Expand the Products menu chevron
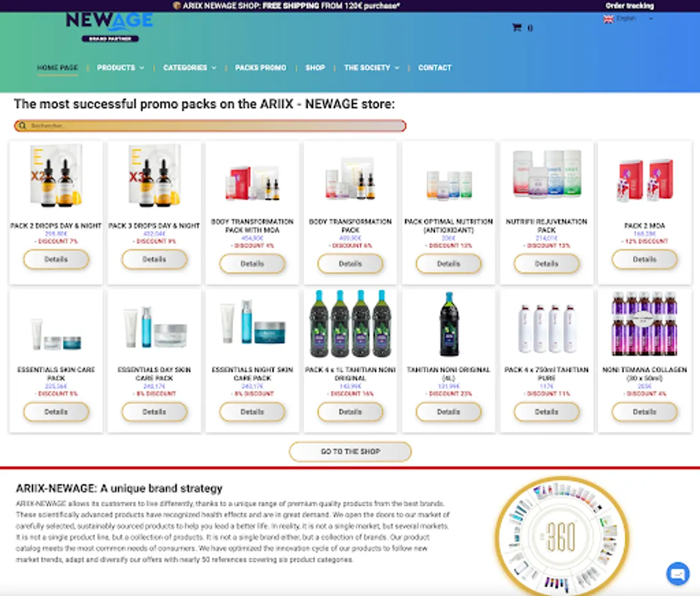The image size is (700, 596). click(x=142, y=68)
